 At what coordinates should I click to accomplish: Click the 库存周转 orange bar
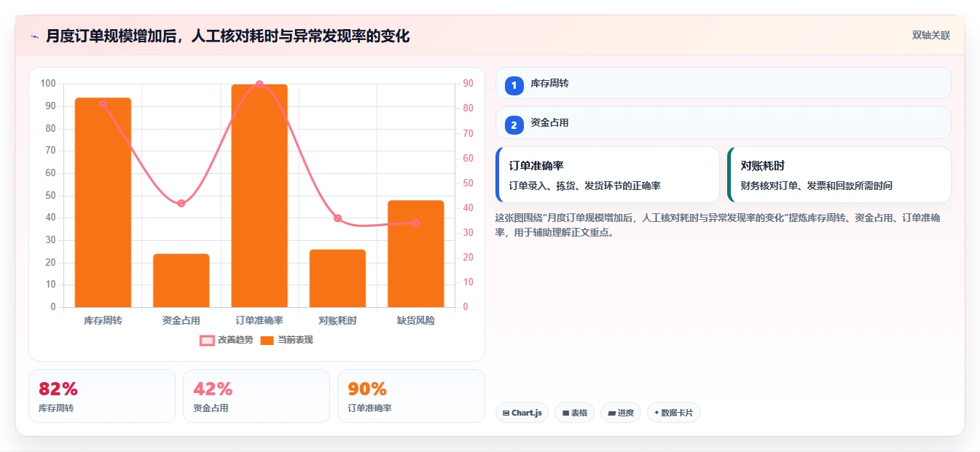103,202
